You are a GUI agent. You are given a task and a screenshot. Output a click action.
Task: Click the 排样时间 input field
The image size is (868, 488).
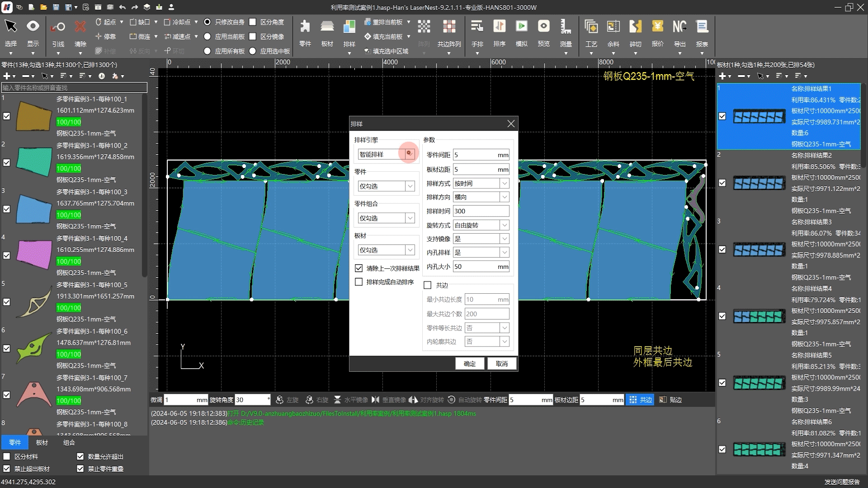[481, 211]
